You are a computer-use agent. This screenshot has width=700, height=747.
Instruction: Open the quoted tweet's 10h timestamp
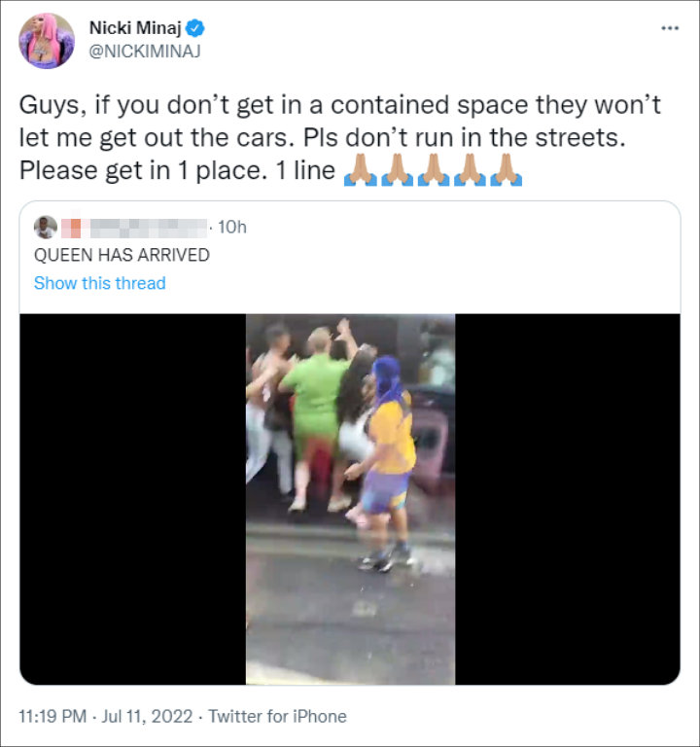click(232, 228)
